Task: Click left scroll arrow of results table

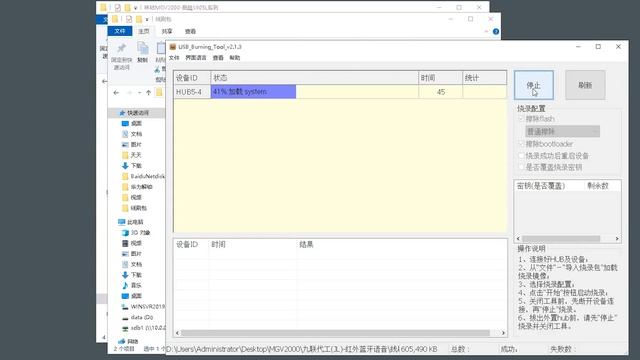Action: click(x=177, y=333)
